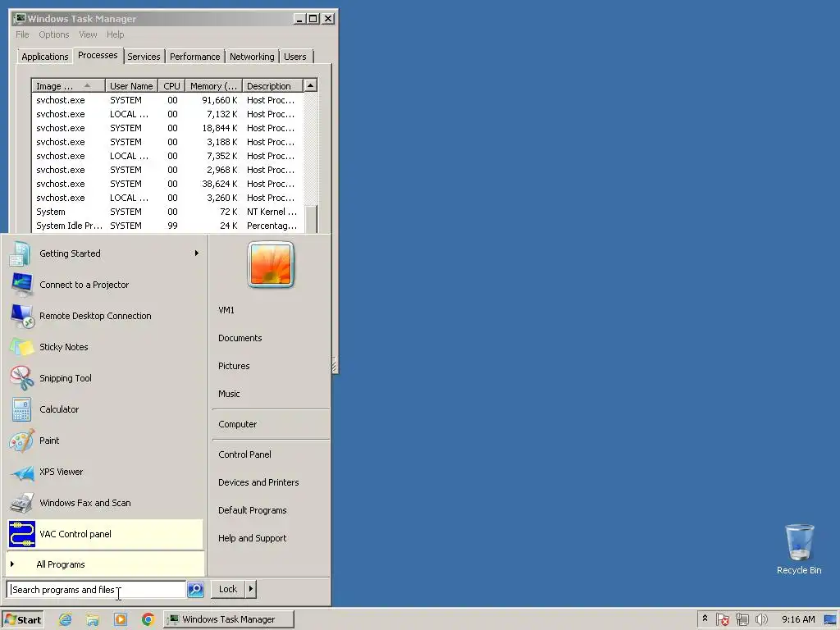Click the Lock button
This screenshot has width=840, height=630.
pos(228,589)
